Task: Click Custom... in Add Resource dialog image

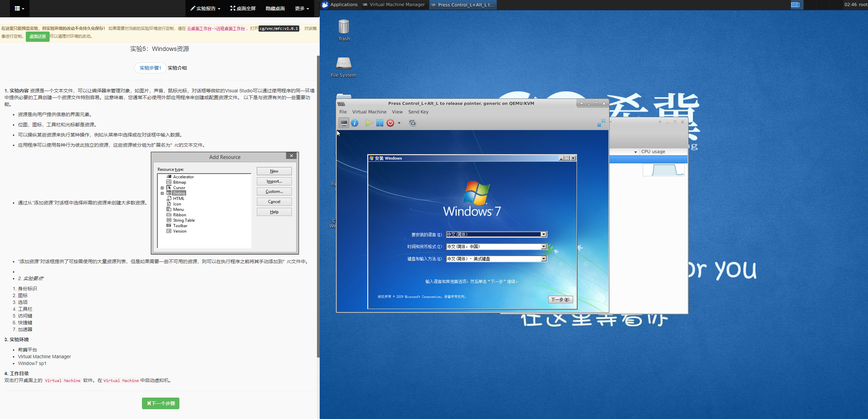Action: (x=274, y=192)
